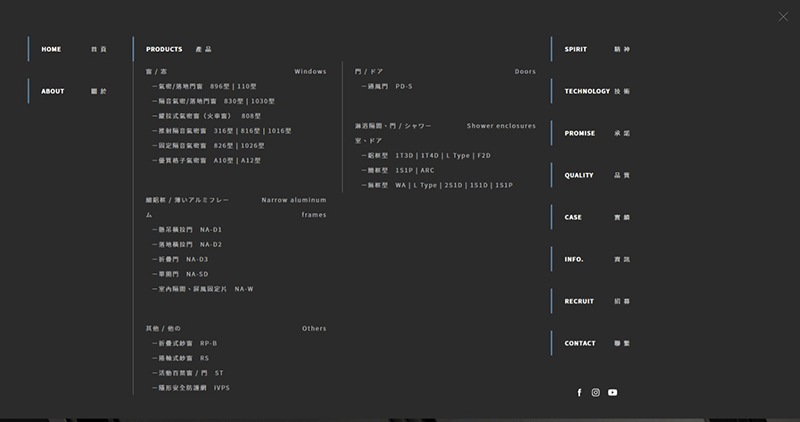Go to the INFO. section

tap(574, 259)
